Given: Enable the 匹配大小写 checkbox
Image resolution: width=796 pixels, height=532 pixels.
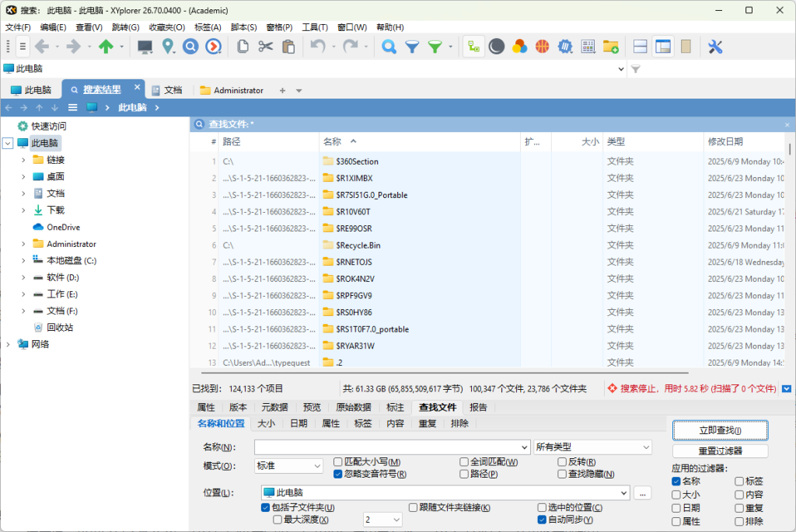Looking at the screenshot, I should (x=338, y=461).
